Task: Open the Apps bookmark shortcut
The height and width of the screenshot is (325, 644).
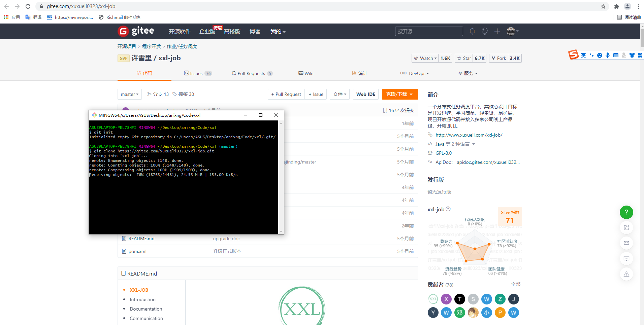Action: 12,17
